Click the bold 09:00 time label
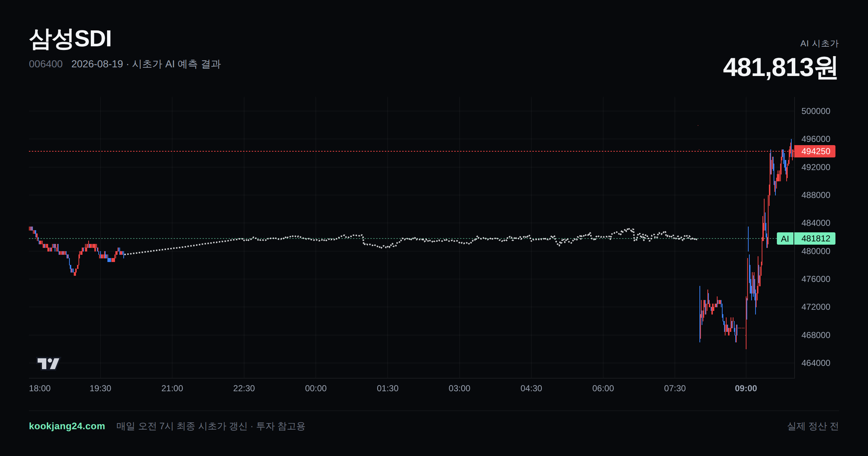This screenshot has width=868, height=456. tap(746, 388)
